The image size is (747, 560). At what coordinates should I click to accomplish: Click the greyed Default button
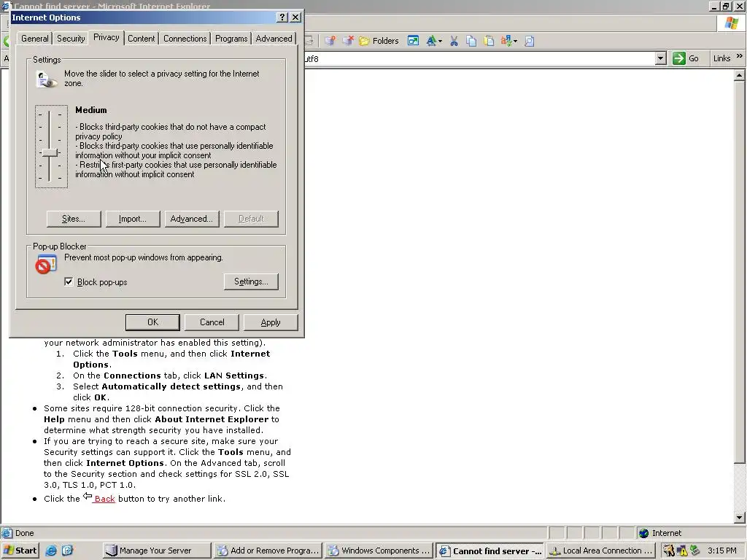point(251,219)
